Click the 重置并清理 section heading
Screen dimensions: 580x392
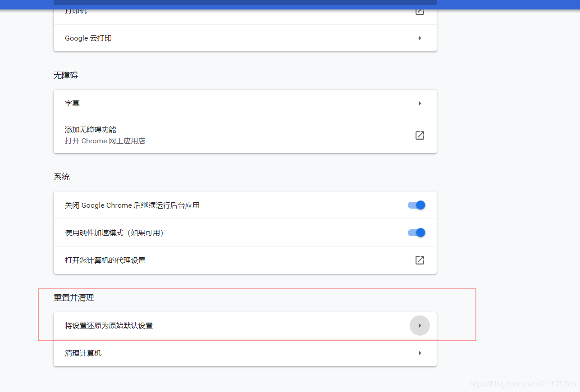click(x=74, y=298)
